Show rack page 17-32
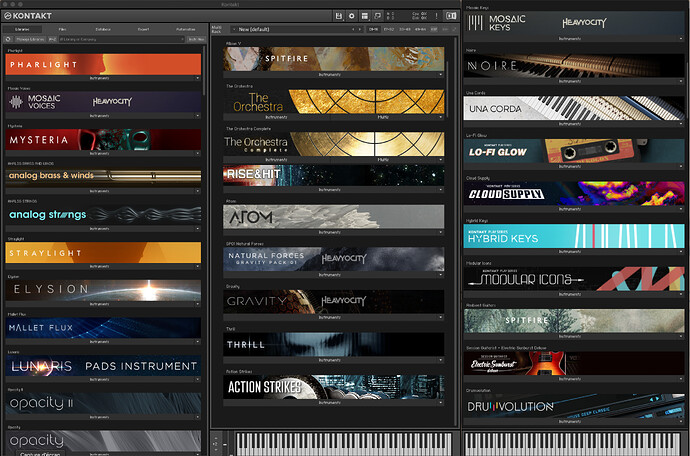 [389, 29]
